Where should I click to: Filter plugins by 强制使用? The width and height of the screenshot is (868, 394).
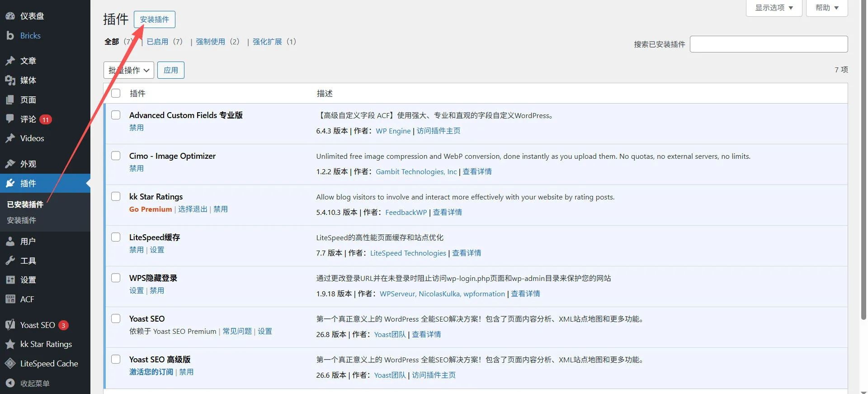coord(210,42)
